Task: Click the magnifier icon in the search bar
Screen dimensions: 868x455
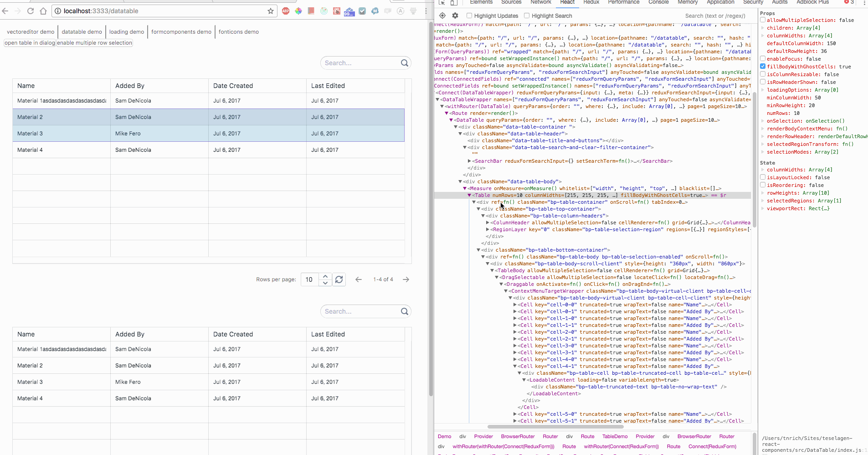Action: [405, 63]
